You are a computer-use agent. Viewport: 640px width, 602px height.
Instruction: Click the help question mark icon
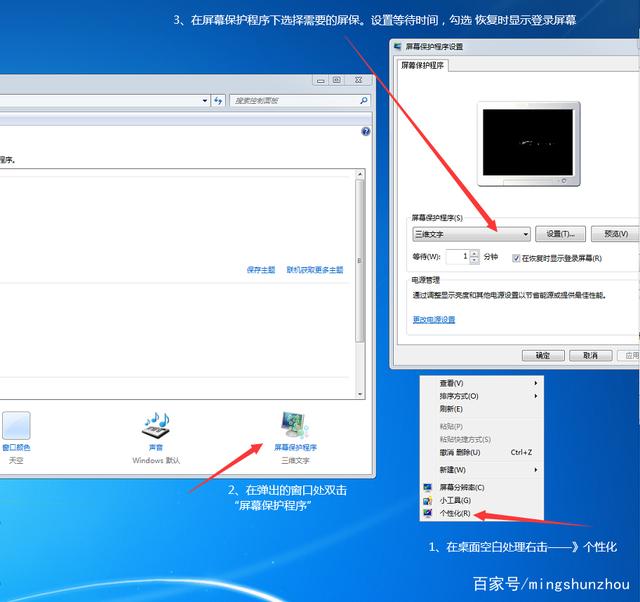365,131
